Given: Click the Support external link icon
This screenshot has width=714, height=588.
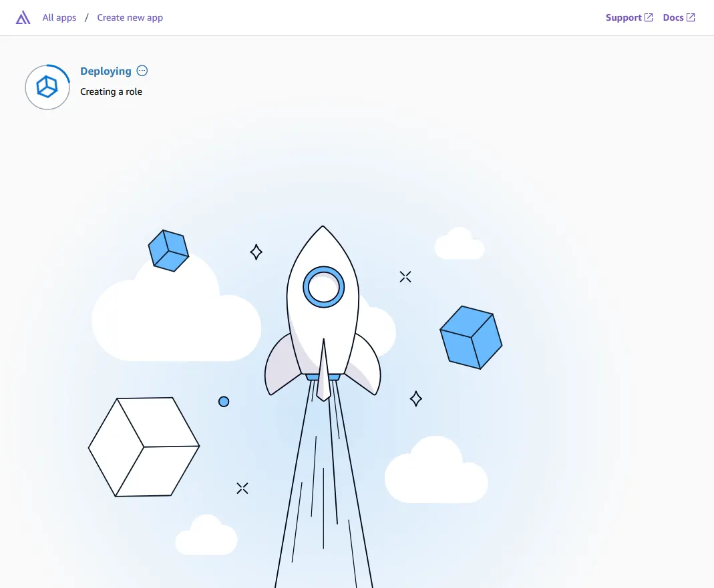Looking at the screenshot, I should pos(649,17).
